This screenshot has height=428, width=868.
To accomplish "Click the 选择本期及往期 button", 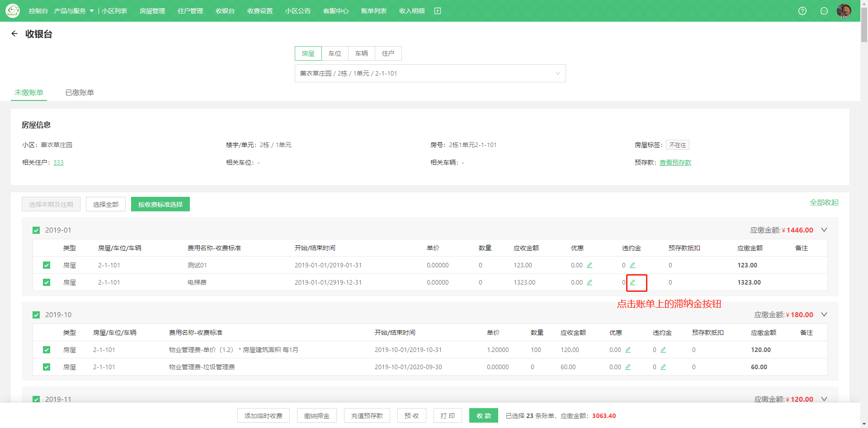I will point(51,204).
